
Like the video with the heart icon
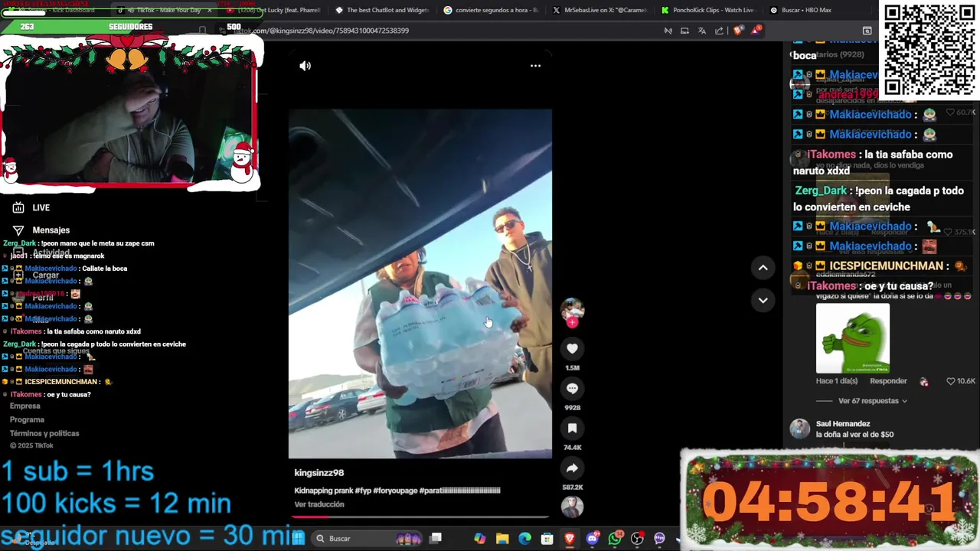pyautogui.click(x=572, y=349)
